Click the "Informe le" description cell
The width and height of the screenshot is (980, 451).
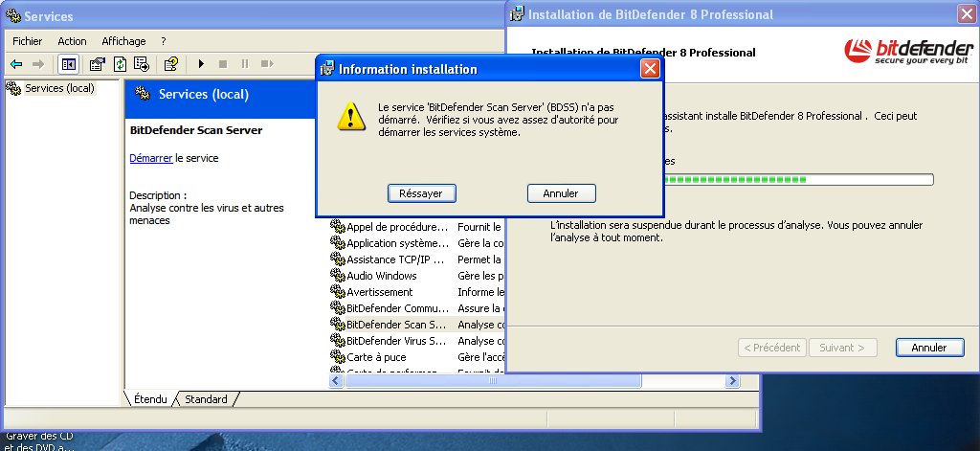[480, 291]
